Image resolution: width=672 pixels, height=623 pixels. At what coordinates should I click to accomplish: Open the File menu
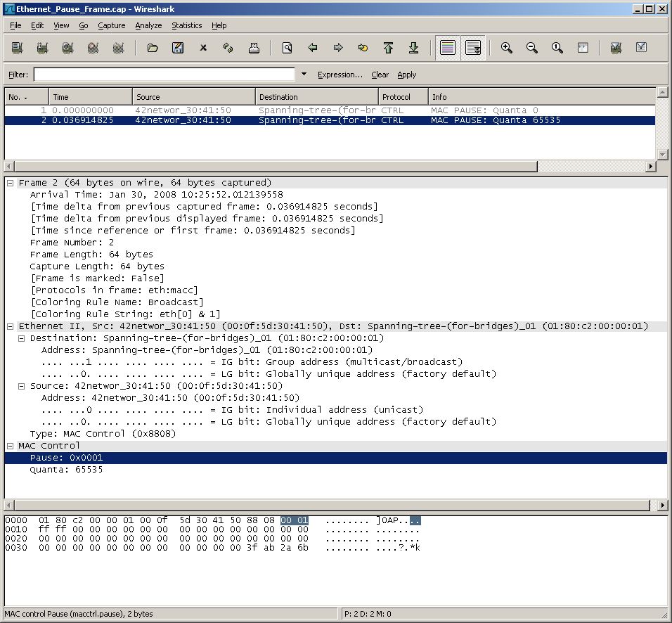pos(15,25)
